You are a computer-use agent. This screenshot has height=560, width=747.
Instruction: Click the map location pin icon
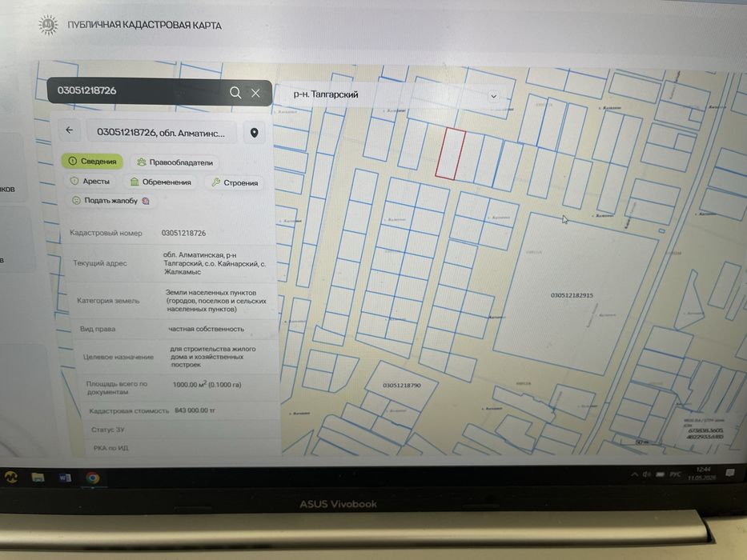(255, 132)
